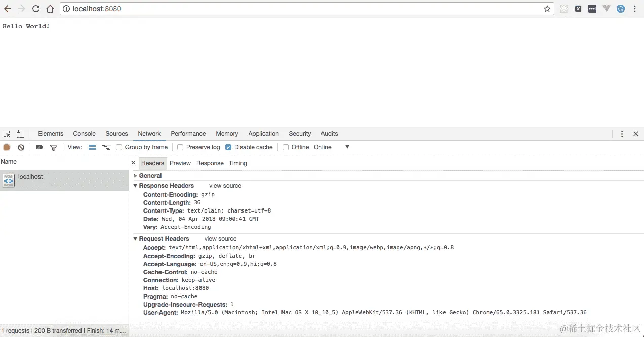
Task: Switch to the Sources tab
Action: pyautogui.click(x=116, y=134)
